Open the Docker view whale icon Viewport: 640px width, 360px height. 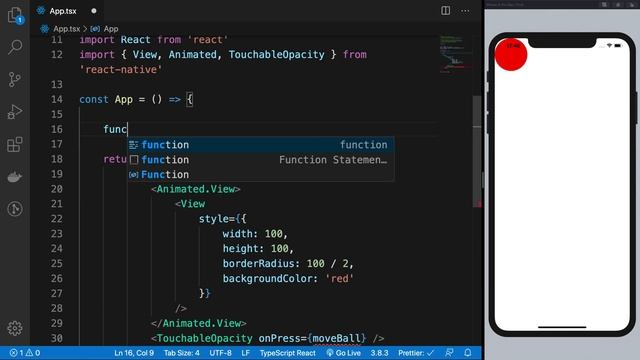pyautogui.click(x=15, y=177)
